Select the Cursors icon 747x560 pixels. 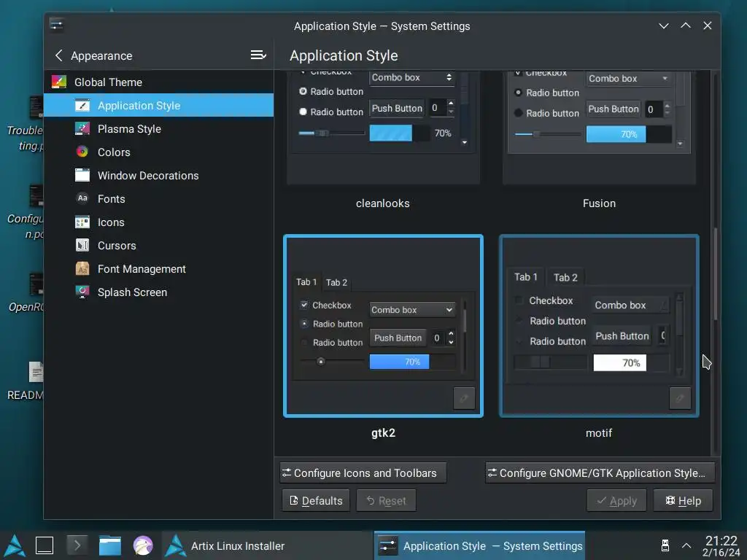[82, 245]
